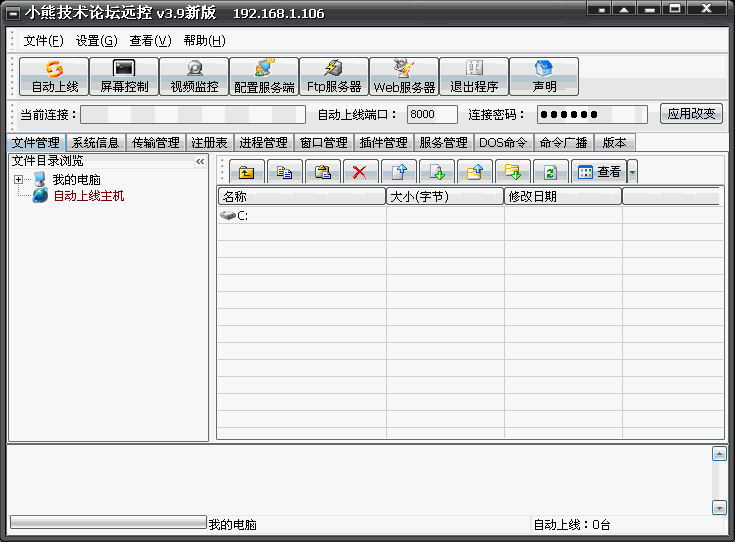Viewport: 735px width, 542px height.
Task: Click the 名称 column header
Action: click(x=301, y=197)
